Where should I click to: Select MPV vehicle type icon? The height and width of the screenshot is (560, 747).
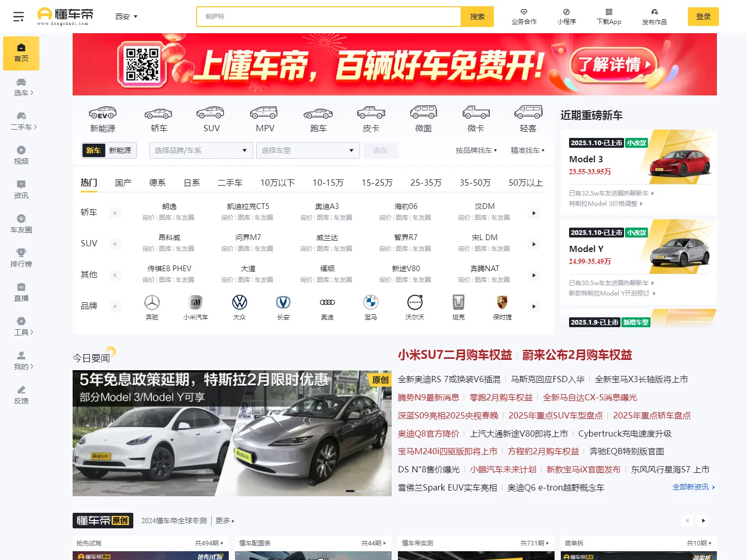click(265, 119)
